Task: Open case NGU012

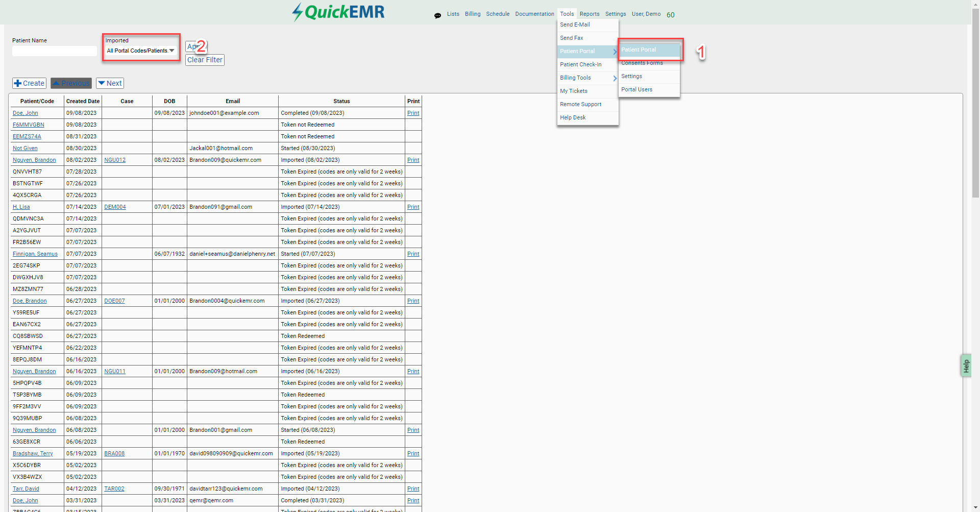Action: pos(115,160)
